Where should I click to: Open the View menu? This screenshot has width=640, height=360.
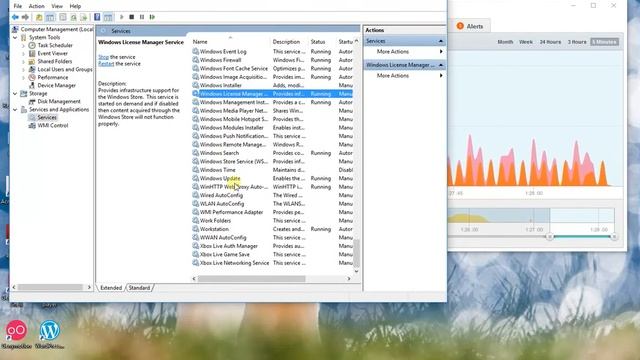[x=57, y=6]
